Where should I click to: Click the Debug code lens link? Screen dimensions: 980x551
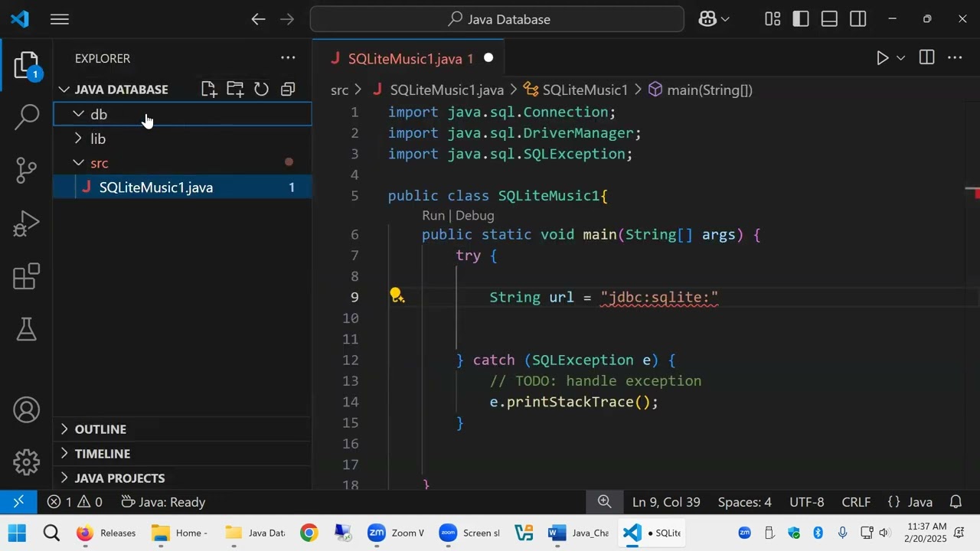(x=475, y=216)
